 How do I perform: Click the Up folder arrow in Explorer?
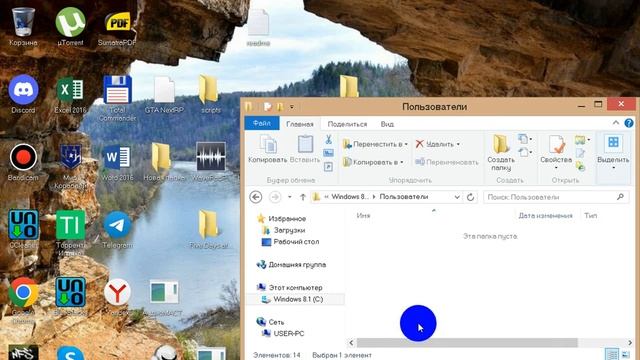click(x=303, y=197)
